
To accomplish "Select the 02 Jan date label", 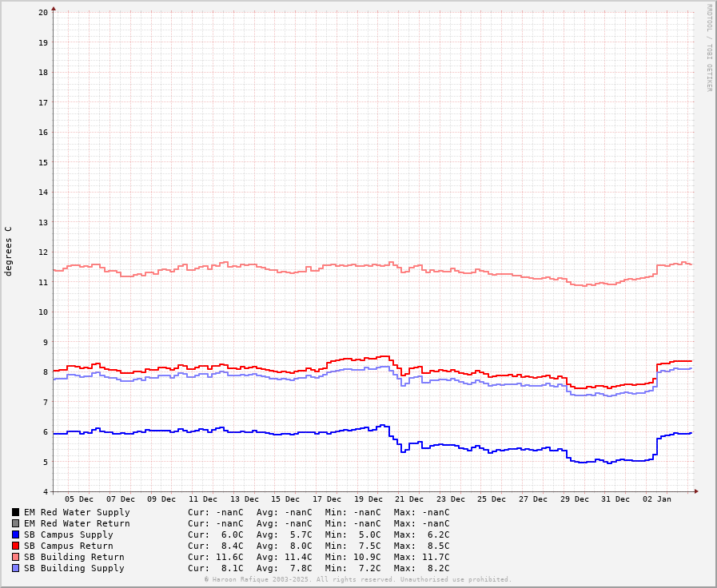I will 656,499.
